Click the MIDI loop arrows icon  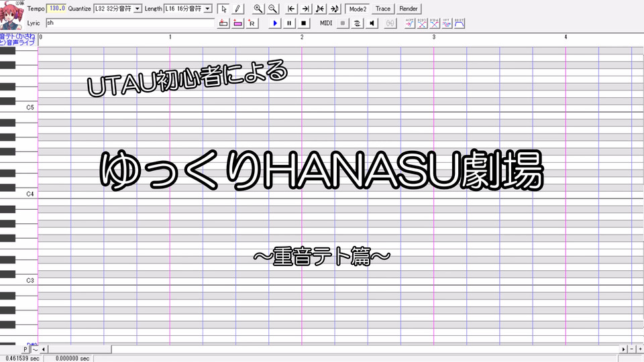click(x=358, y=23)
